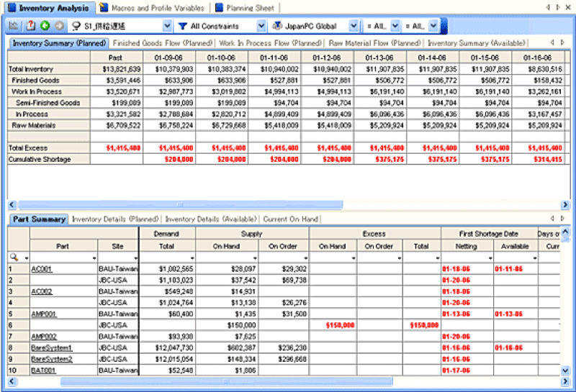Open part link BAT001
The width and height of the screenshot is (576, 392).
[43, 370]
